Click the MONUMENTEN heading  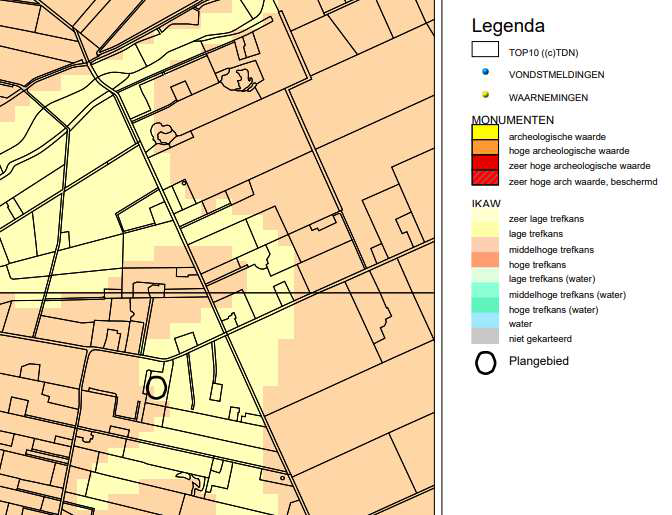click(x=513, y=120)
